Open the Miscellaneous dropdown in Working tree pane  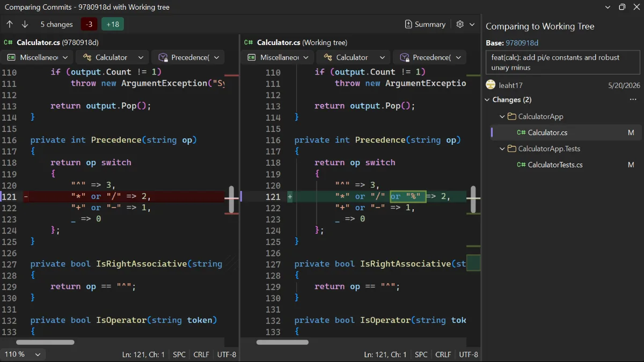click(277, 57)
